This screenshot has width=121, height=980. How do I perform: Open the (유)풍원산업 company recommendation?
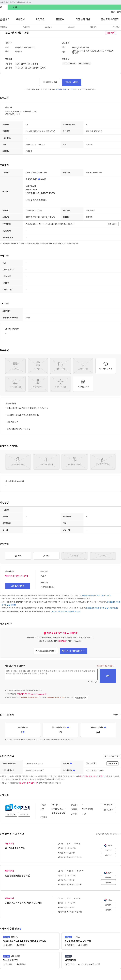[70, 960]
